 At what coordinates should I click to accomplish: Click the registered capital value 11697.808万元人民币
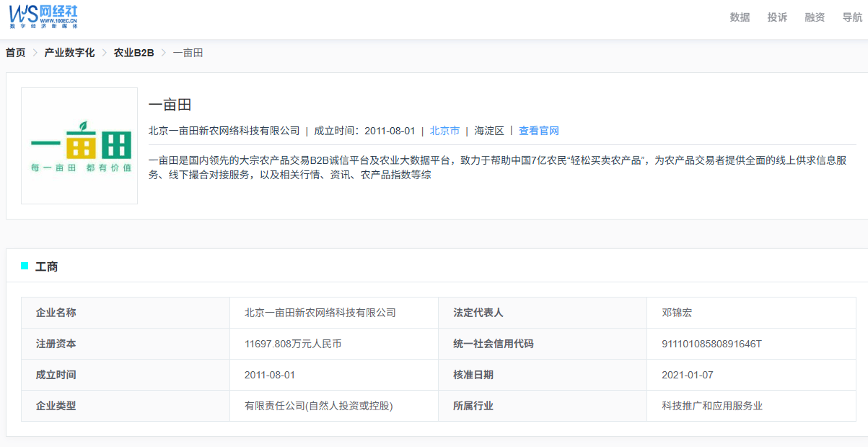[x=293, y=344]
